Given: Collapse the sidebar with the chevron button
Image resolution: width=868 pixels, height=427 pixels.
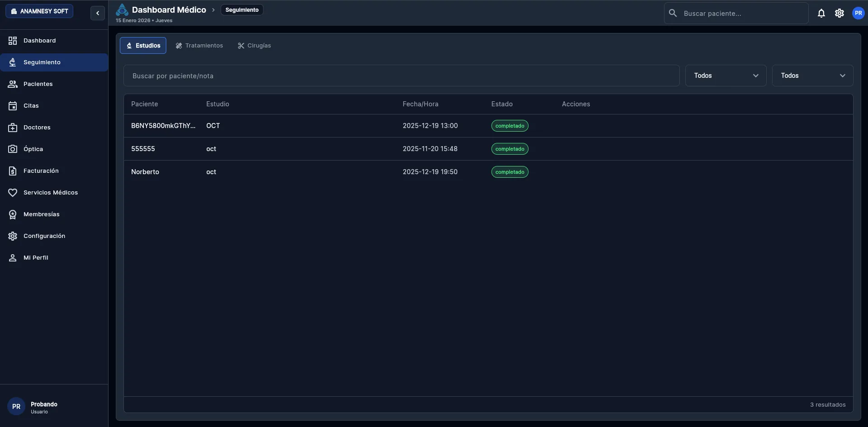Looking at the screenshot, I should tap(98, 13).
